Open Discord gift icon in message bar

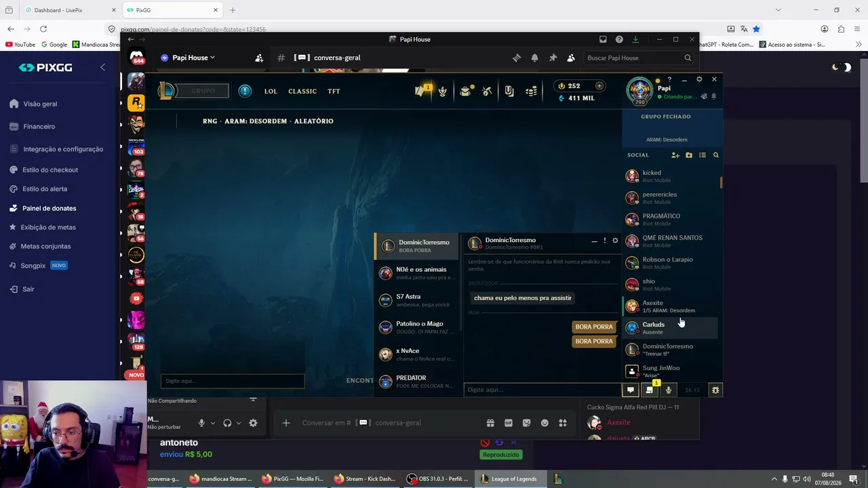[490, 423]
